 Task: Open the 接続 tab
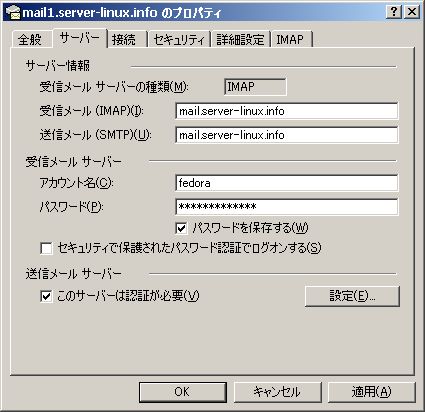tap(124, 40)
